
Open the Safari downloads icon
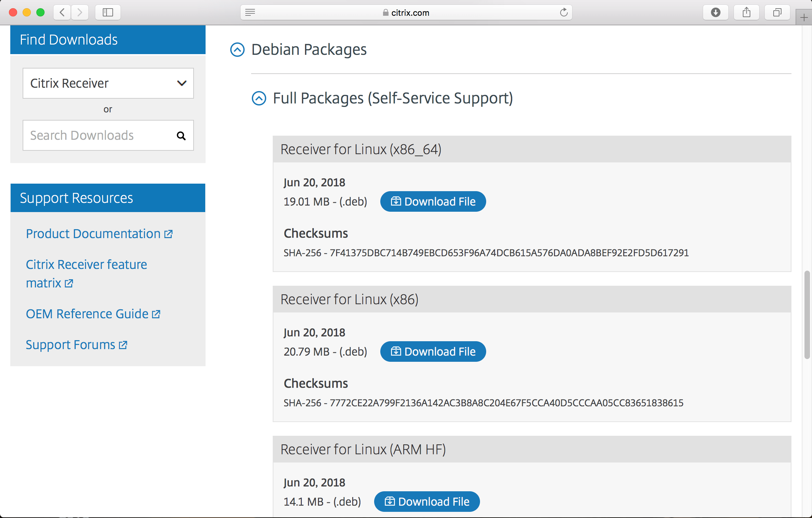[715, 13]
